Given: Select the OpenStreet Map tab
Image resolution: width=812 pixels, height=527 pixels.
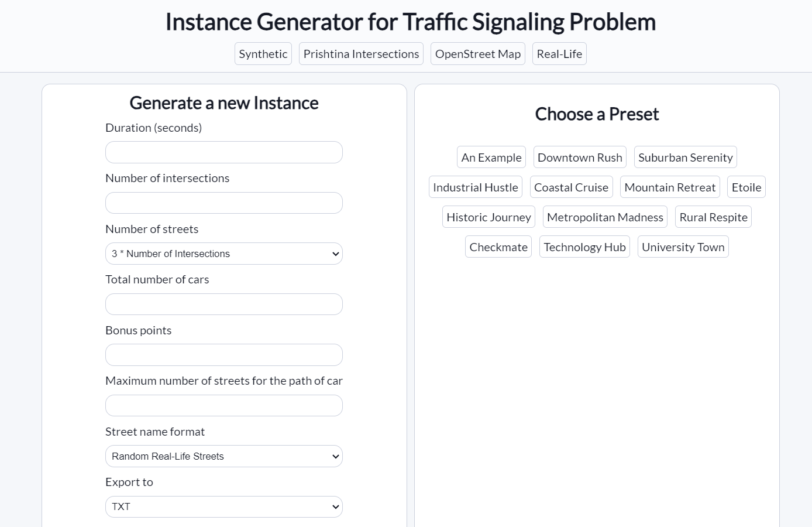Looking at the screenshot, I should 477,54.
